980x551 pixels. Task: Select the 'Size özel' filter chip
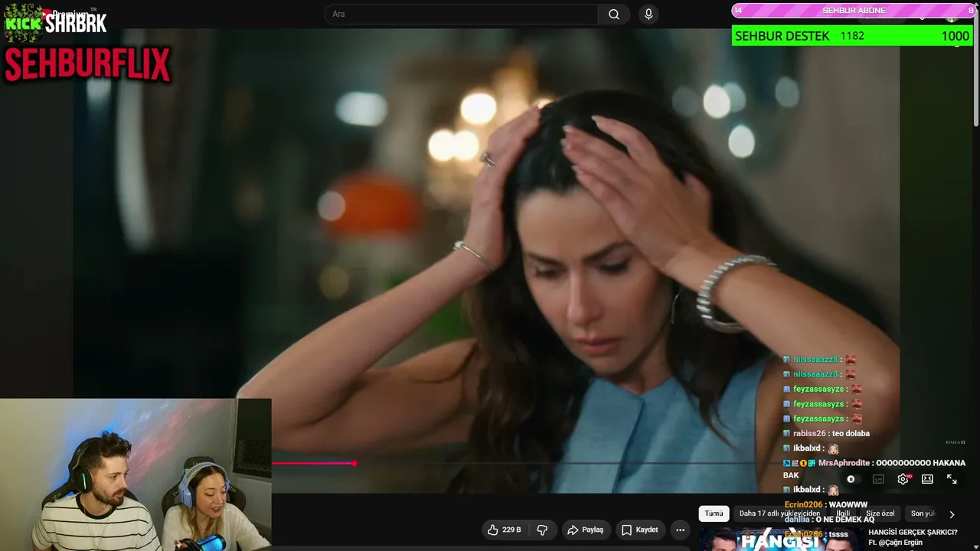pos(880,514)
